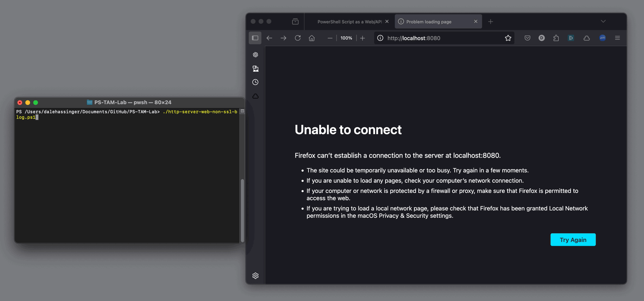Reload the current page

[298, 38]
